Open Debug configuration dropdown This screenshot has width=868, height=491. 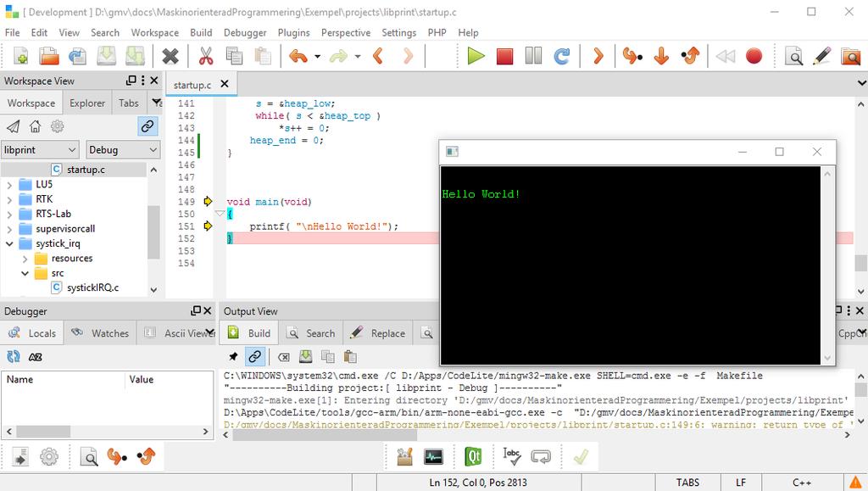(124, 149)
